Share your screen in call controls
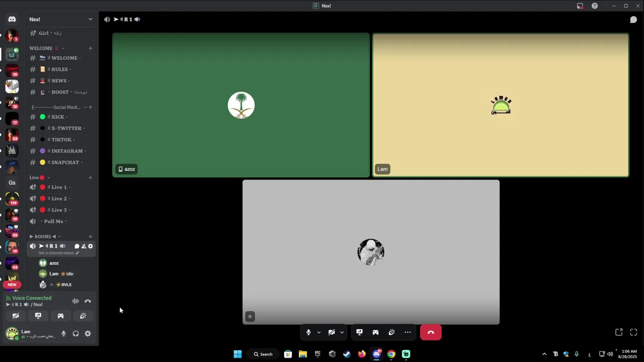The image size is (644, 362). click(359, 332)
